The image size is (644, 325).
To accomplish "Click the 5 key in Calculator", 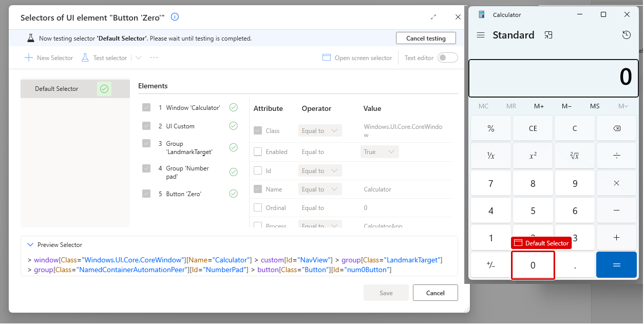I will tap(533, 211).
